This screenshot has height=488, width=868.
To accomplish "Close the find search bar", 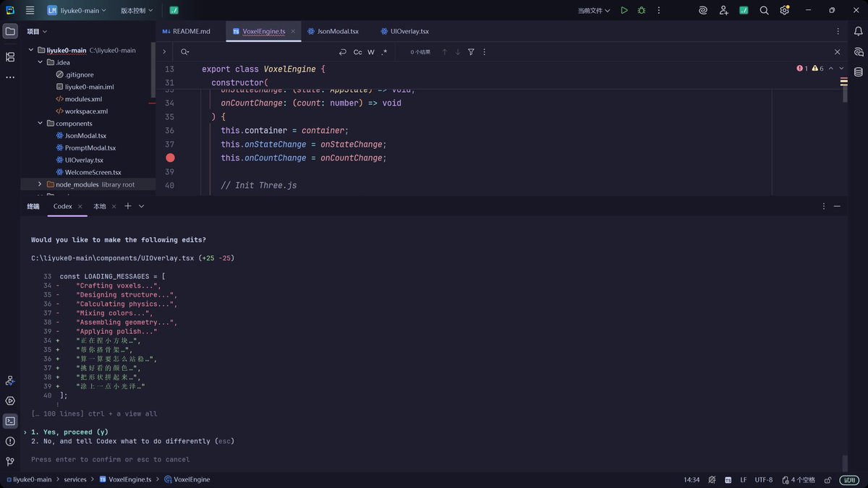I will (838, 52).
